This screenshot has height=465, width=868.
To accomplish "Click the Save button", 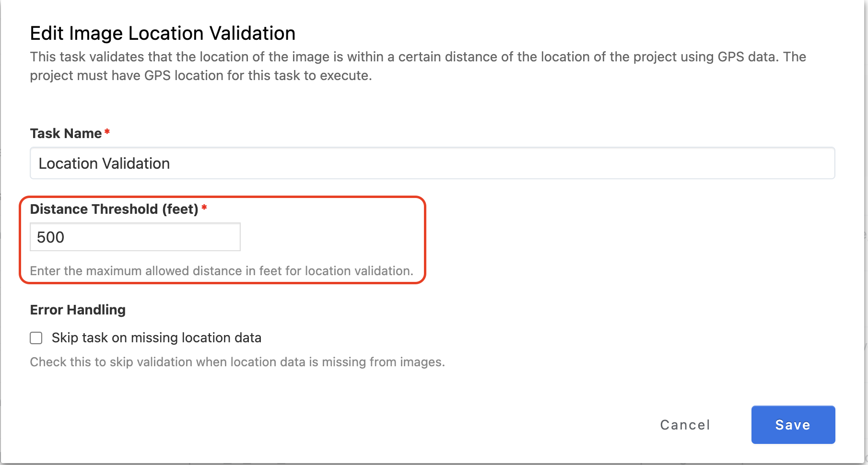I will click(793, 425).
